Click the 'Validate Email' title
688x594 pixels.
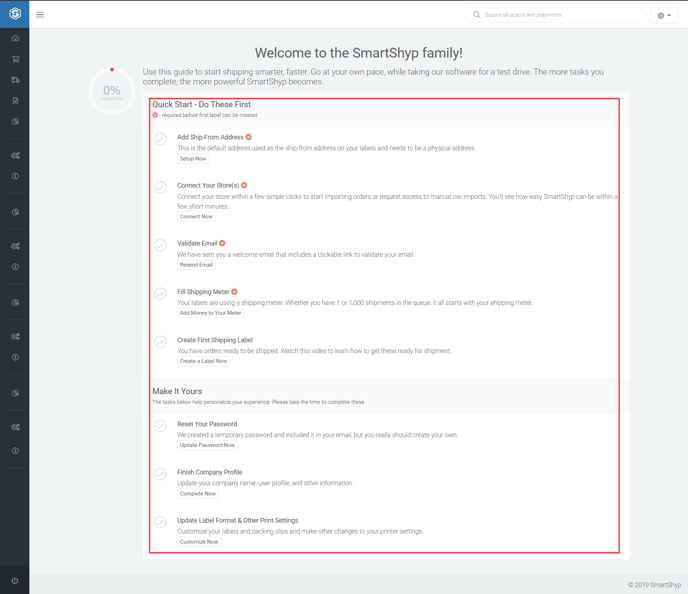pyautogui.click(x=197, y=243)
